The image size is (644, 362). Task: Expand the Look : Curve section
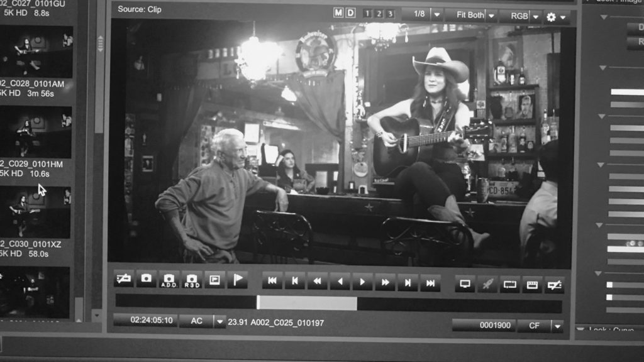pyautogui.click(x=580, y=329)
